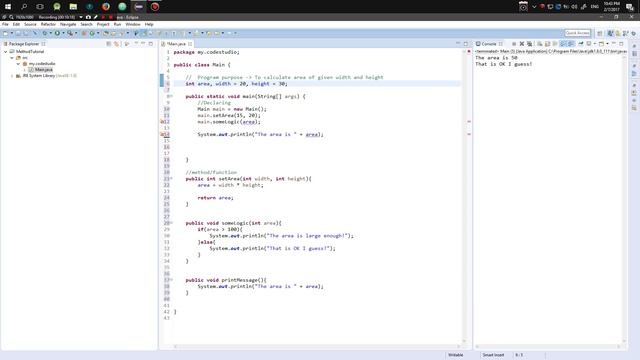The image size is (640, 360).
Task: Click the error marker on line 12
Action: pyautogui.click(x=162, y=122)
